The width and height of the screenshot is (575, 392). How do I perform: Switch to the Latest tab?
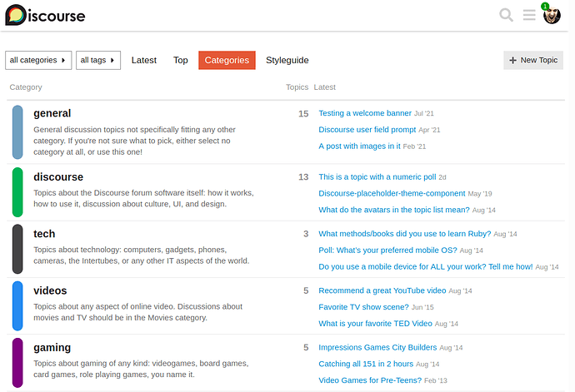pyautogui.click(x=143, y=60)
